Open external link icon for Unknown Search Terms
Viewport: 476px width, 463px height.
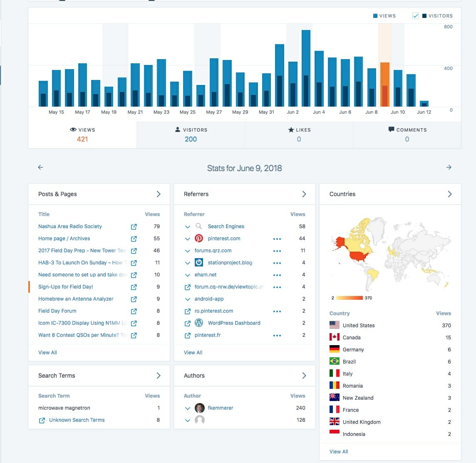coord(42,421)
